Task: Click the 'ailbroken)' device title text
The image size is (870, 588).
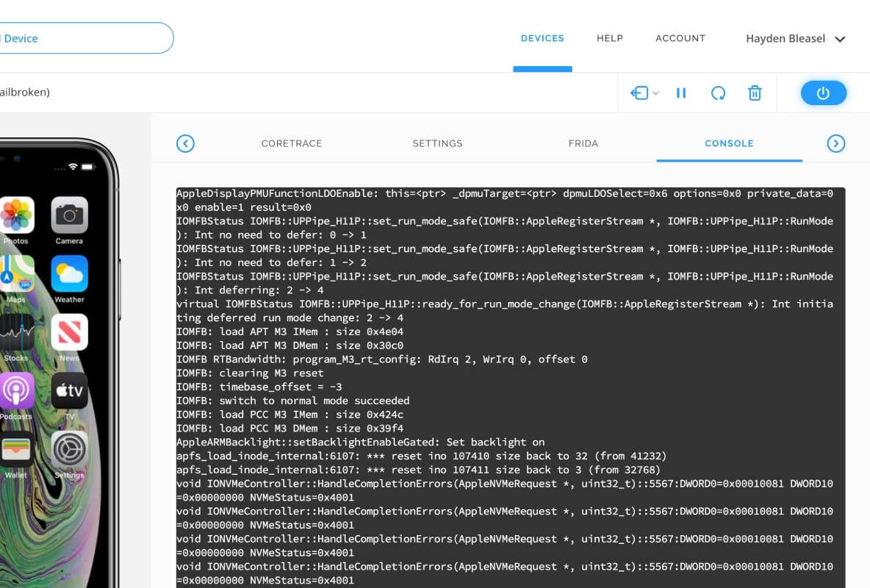Action: coord(25,92)
